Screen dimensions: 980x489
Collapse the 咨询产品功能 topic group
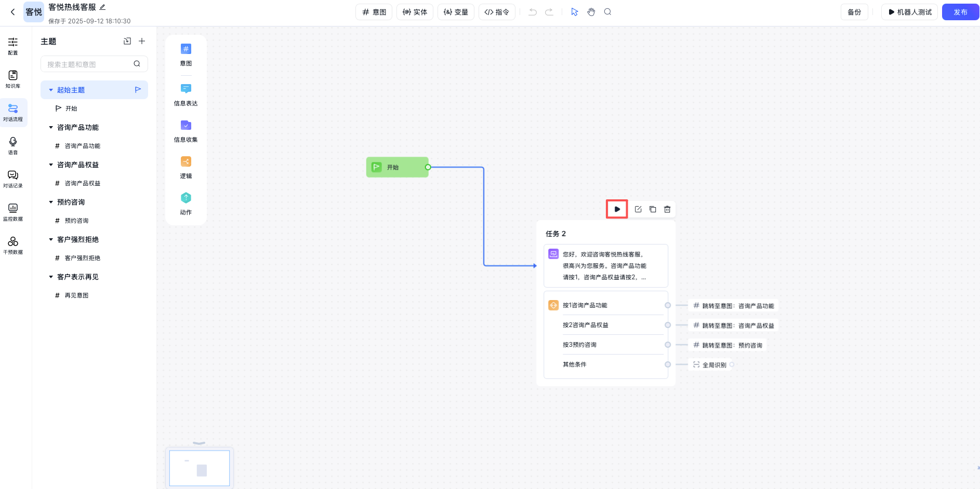coord(51,127)
